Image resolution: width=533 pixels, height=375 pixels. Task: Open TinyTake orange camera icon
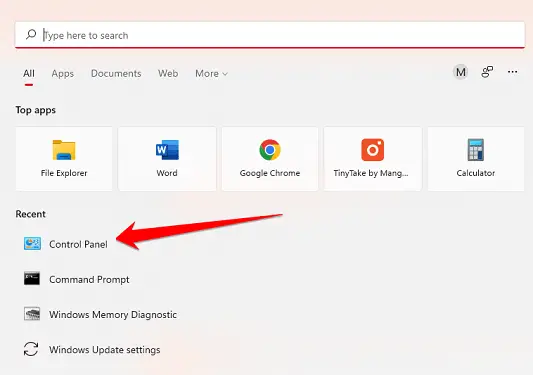pyautogui.click(x=373, y=150)
